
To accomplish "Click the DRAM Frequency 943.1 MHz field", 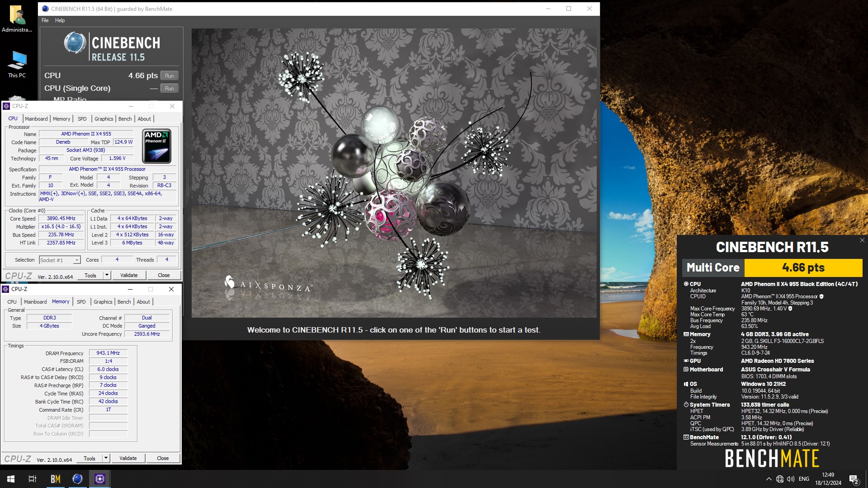I will click(x=108, y=353).
